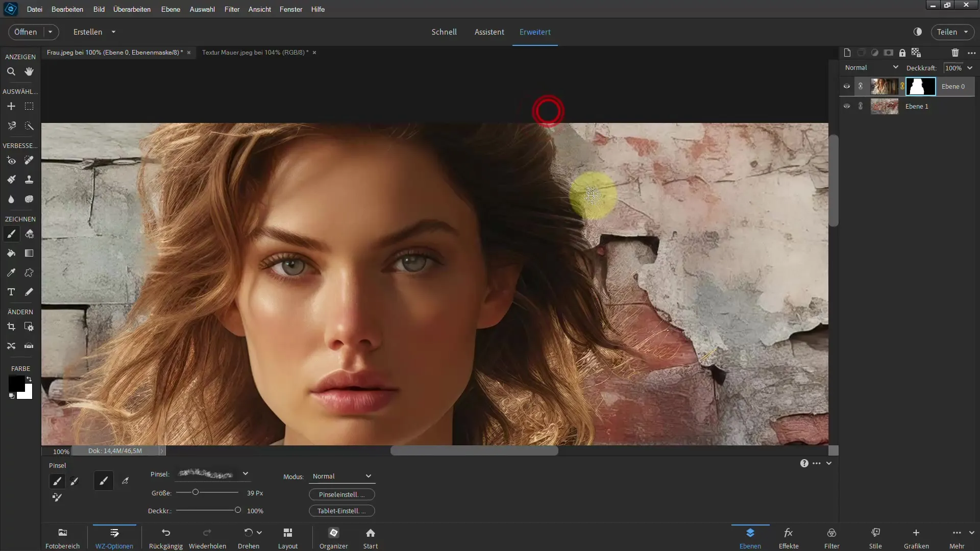Toggle lock all pixels on layer
This screenshot has width=980, height=551.
coord(902,53)
